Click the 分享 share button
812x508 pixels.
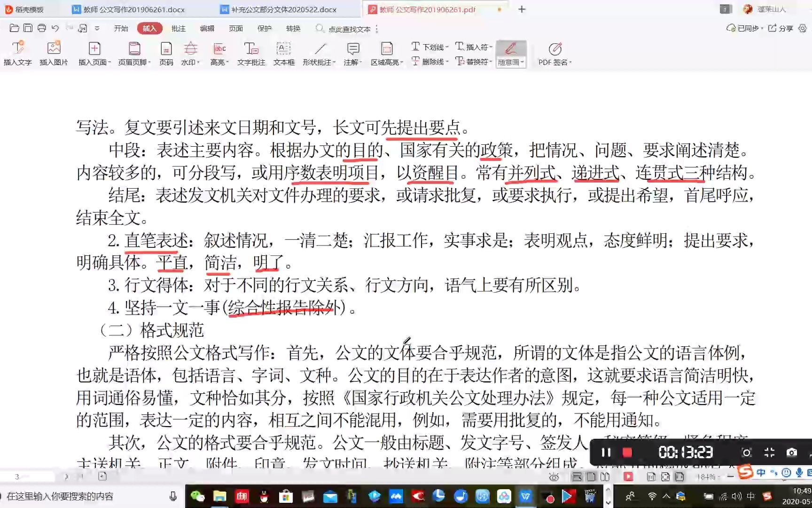pos(779,28)
